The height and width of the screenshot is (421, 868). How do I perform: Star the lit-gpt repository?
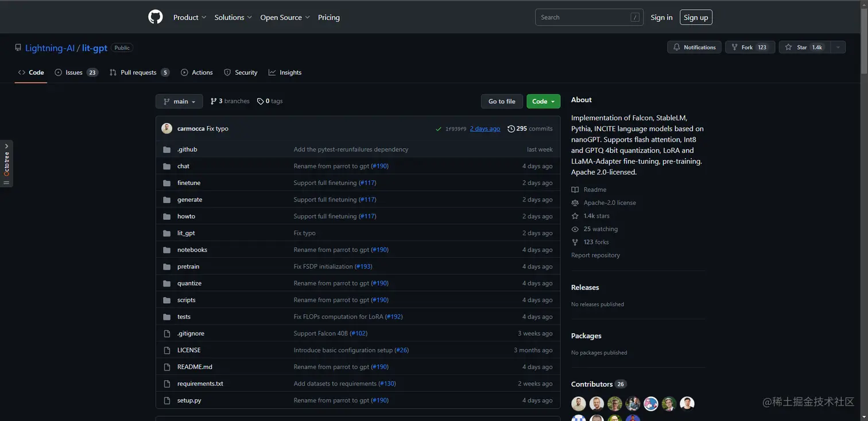(x=804, y=47)
